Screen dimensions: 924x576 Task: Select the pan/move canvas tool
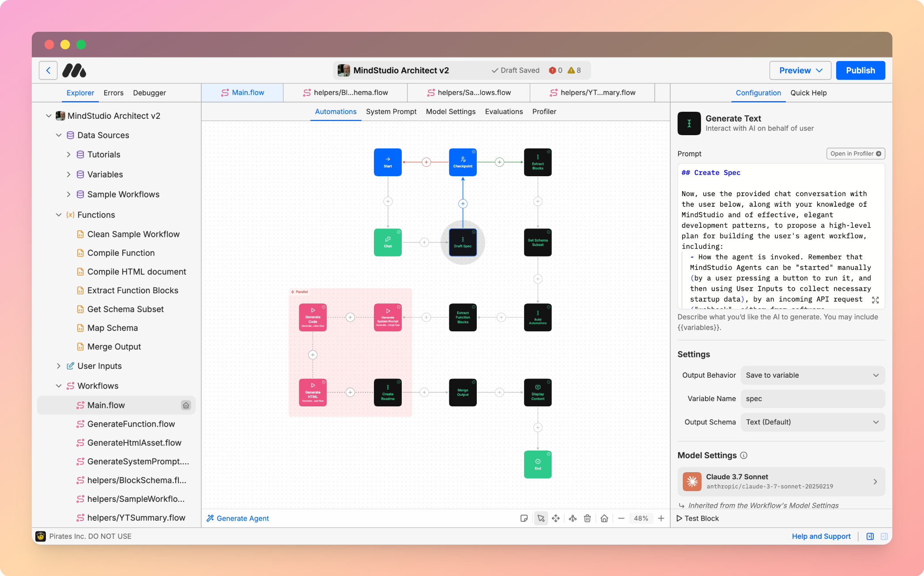pos(556,518)
